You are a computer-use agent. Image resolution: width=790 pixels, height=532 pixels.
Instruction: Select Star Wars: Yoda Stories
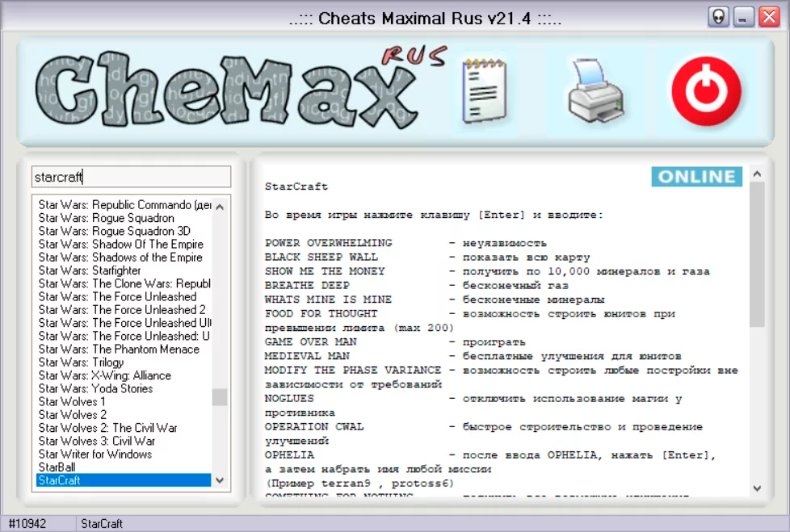tap(124, 388)
